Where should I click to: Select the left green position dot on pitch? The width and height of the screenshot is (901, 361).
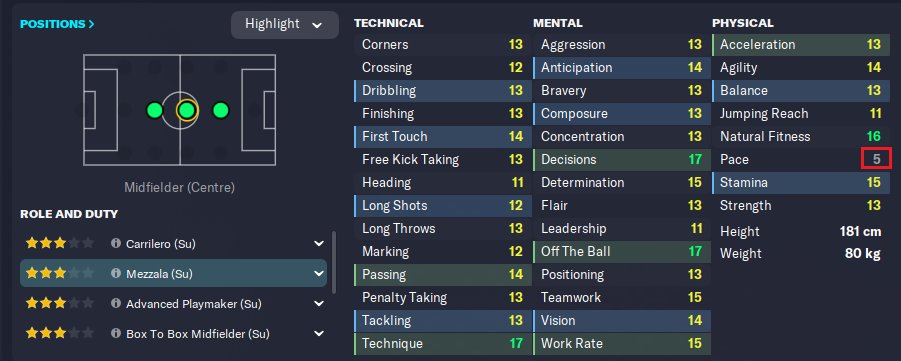click(x=154, y=110)
